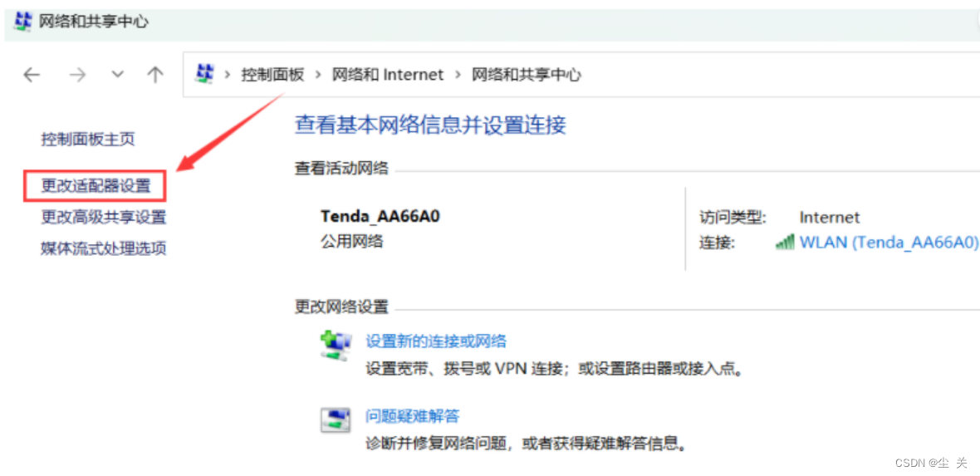
Task: Click the set up new connection icon
Action: click(336, 345)
